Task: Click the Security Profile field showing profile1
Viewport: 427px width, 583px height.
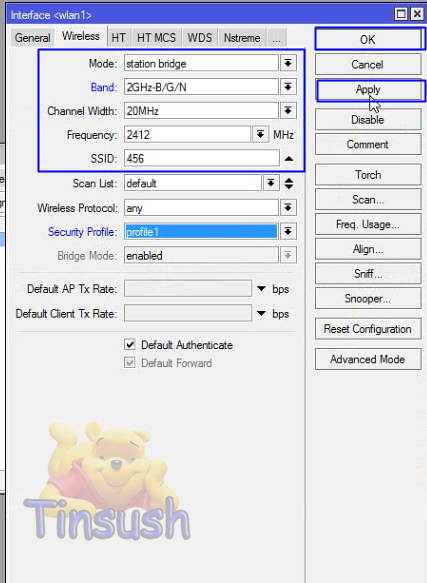Action: pos(201,232)
